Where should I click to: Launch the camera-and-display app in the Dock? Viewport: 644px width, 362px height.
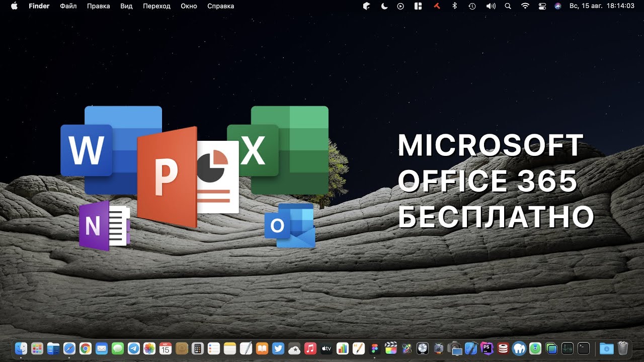[x=455, y=348]
